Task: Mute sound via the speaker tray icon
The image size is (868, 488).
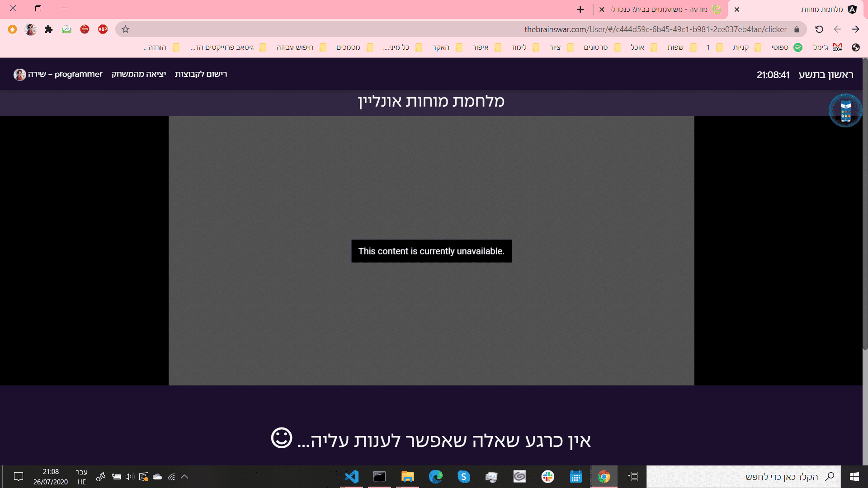Action: [130, 476]
